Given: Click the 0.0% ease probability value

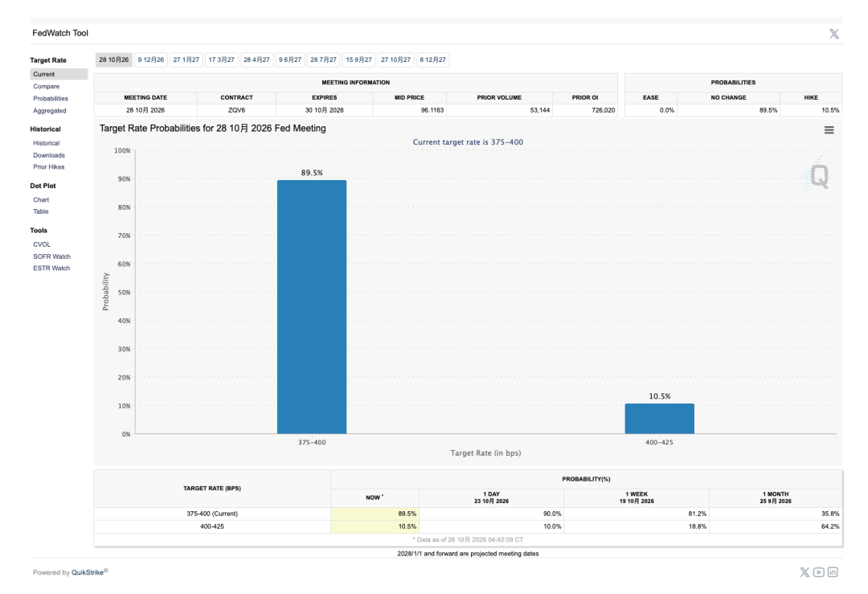Looking at the screenshot, I should tap(667, 110).
